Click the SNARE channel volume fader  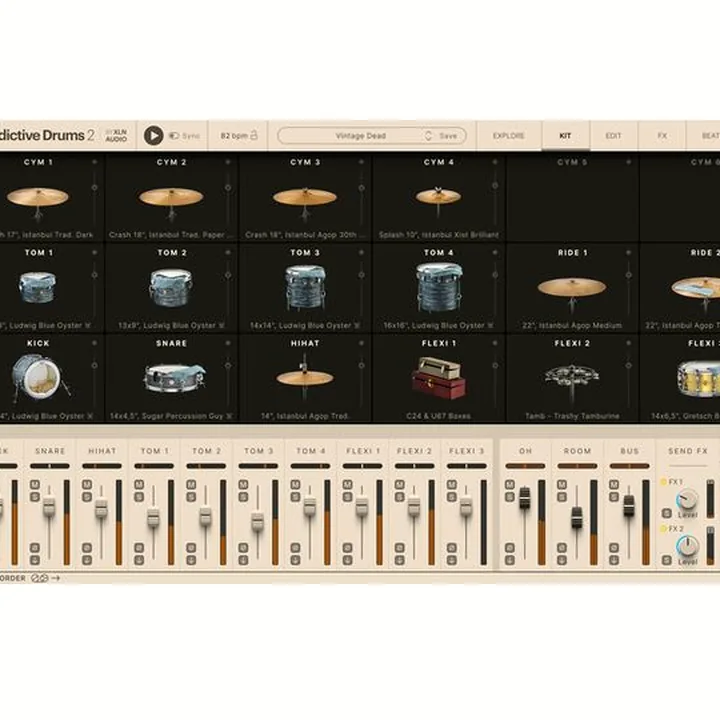[49, 507]
